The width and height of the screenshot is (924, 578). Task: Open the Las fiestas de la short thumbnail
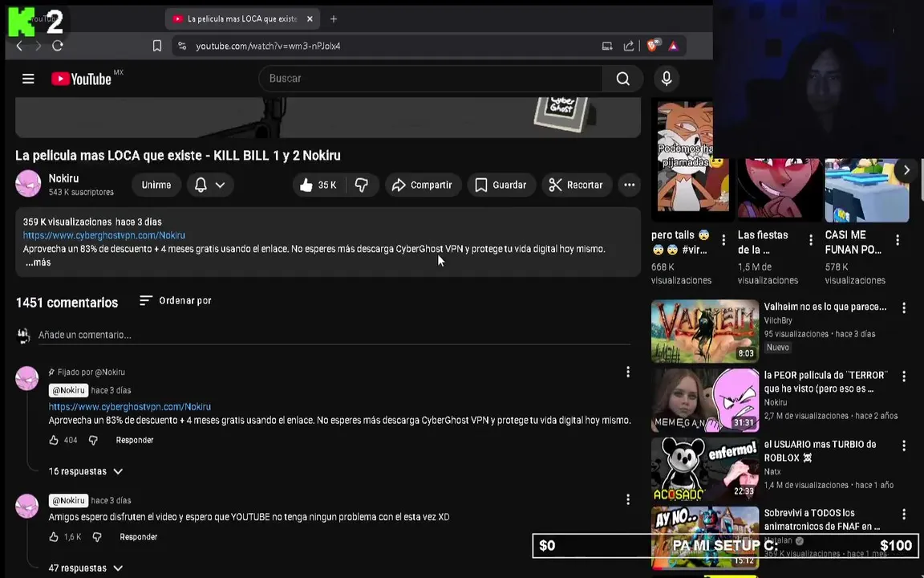click(779, 190)
